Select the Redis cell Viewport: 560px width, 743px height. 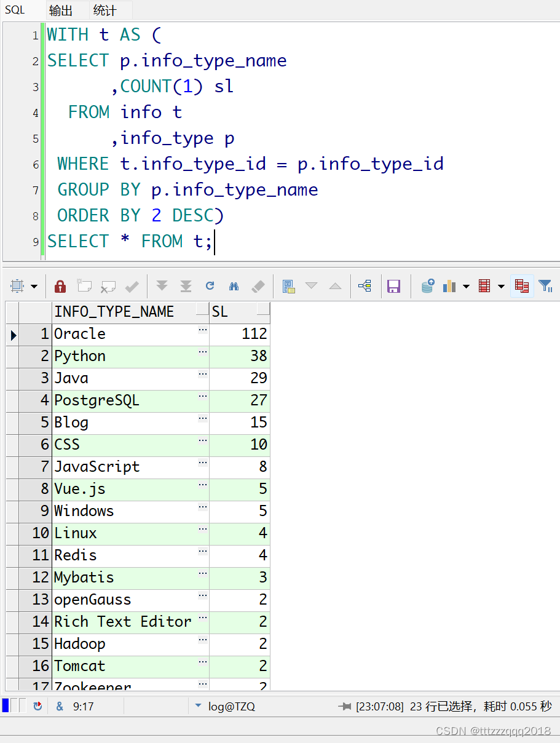coord(130,555)
